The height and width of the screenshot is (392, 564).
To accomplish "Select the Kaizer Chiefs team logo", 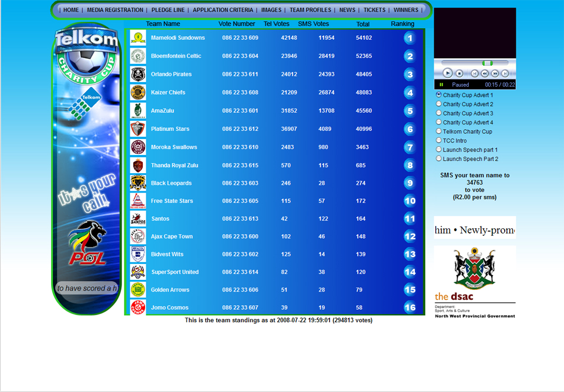I will (x=137, y=92).
